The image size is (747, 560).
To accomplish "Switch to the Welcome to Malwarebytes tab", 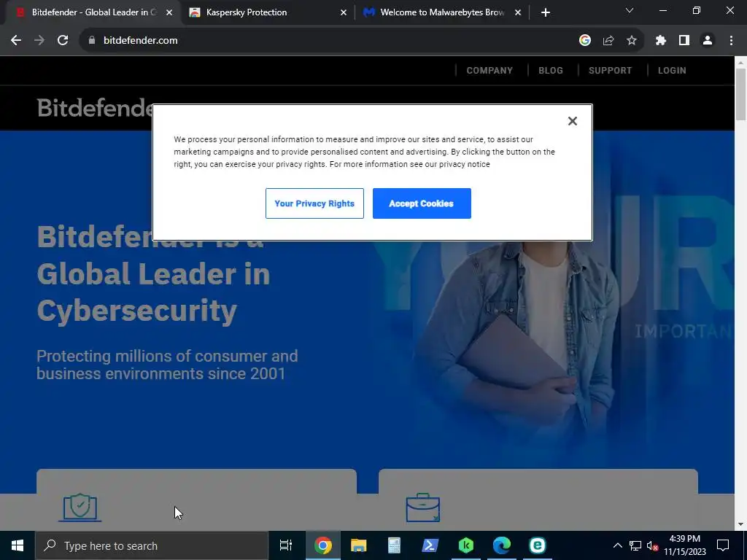I will click(442, 12).
